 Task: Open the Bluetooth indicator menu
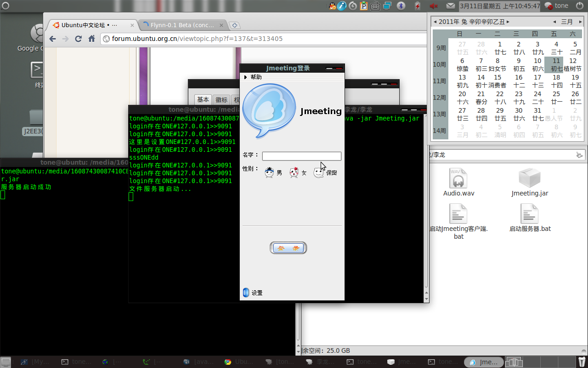(401, 6)
